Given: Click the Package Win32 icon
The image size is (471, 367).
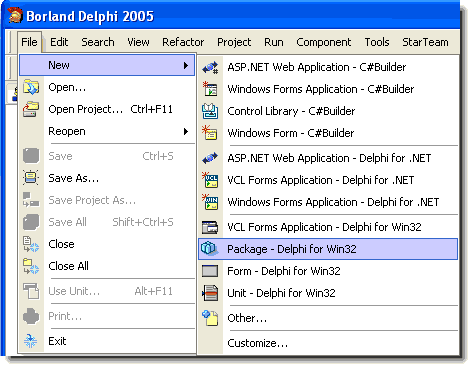Looking at the screenshot, I should pos(209,249).
